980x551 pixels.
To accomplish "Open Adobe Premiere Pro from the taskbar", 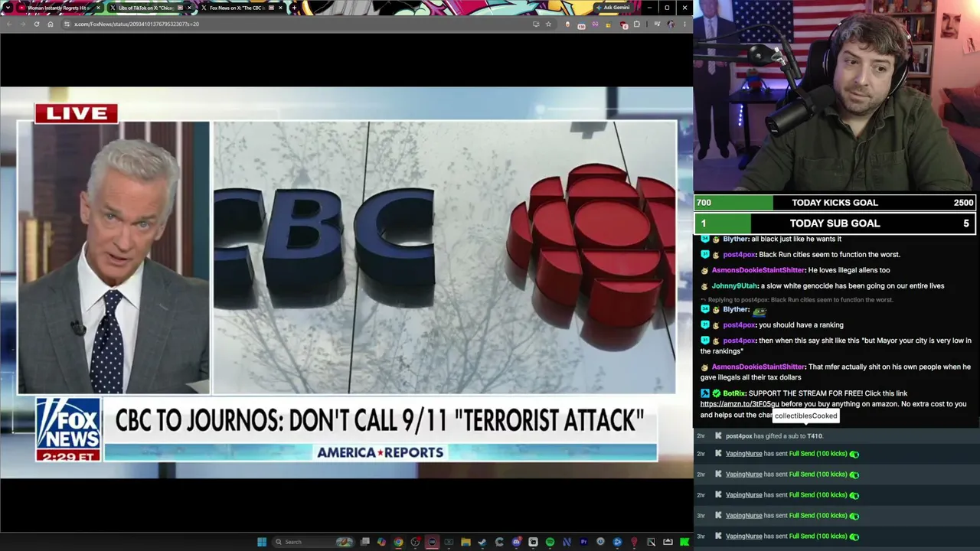I will pyautogui.click(x=583, y=542).
